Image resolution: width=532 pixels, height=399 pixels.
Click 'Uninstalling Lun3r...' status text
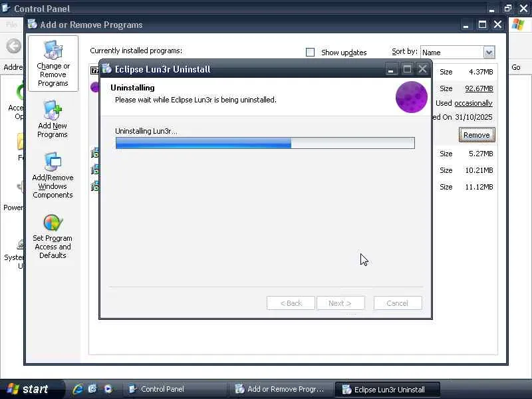pos(146,131)
